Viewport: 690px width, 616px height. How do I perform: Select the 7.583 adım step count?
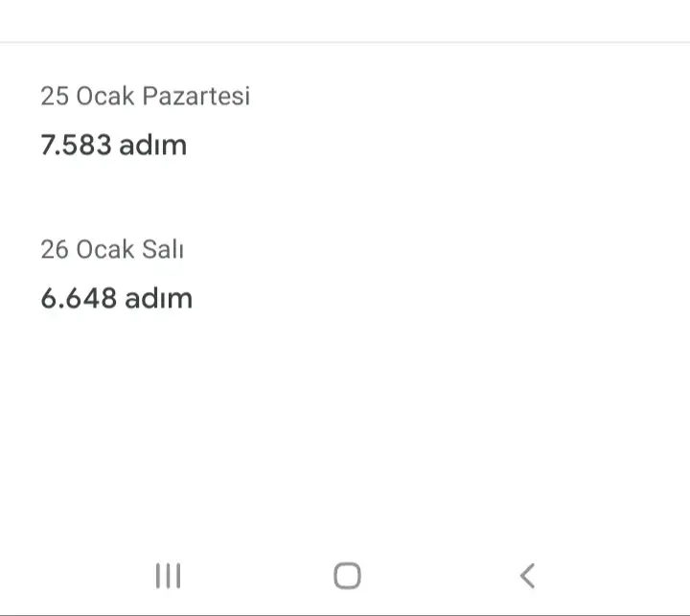[113, 146]
